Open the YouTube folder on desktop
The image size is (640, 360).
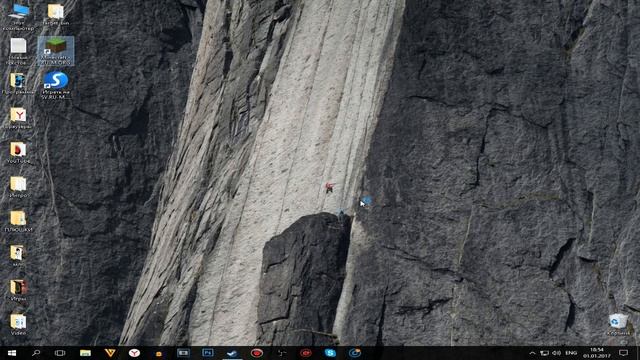18,153
